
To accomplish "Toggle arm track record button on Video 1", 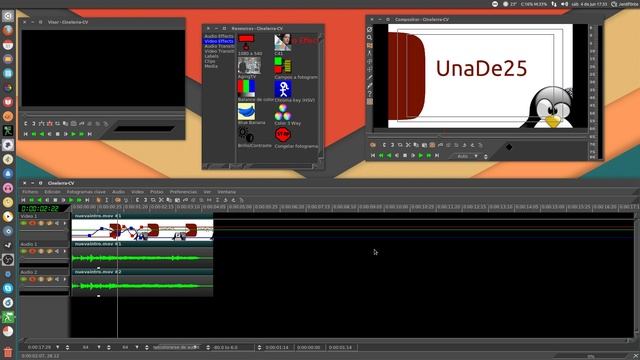I will click(x=32, y=223).
